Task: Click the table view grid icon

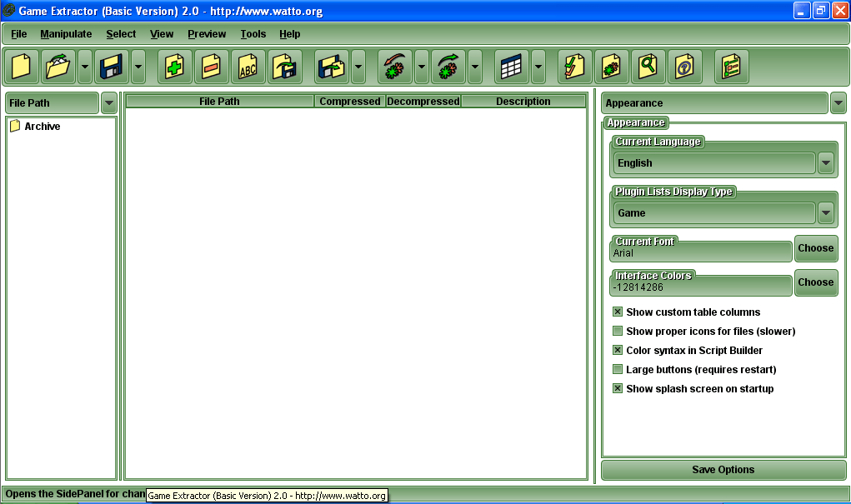Action: tap(511, 67)
